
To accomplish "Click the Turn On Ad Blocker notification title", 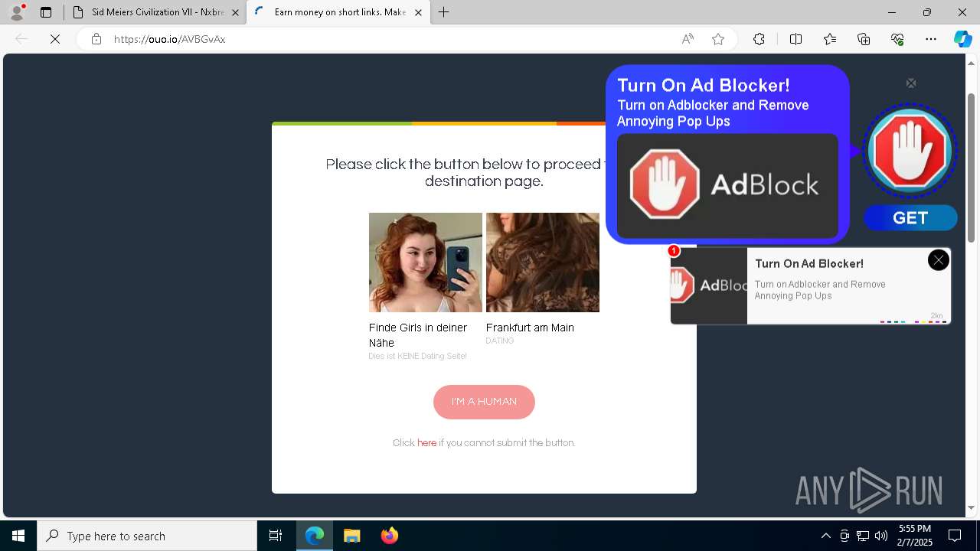I will point(809,263).
